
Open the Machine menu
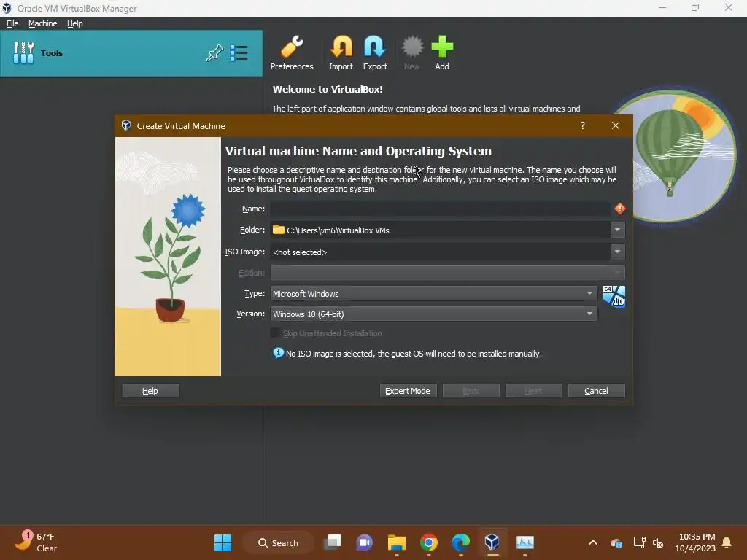point(42,23)
